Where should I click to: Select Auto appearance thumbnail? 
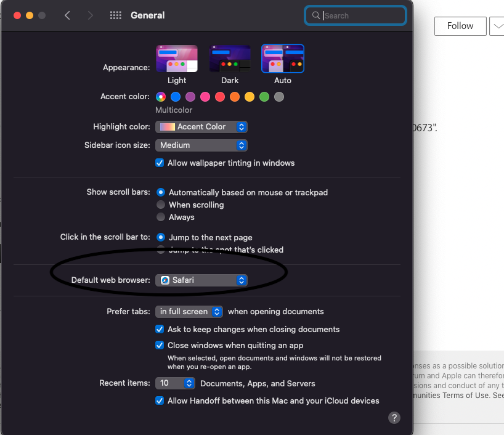(x=283, y=59)
